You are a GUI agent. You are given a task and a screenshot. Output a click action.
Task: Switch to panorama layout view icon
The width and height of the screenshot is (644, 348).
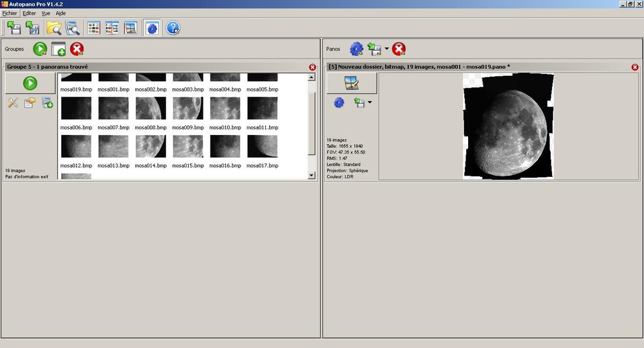click(131, 28)
